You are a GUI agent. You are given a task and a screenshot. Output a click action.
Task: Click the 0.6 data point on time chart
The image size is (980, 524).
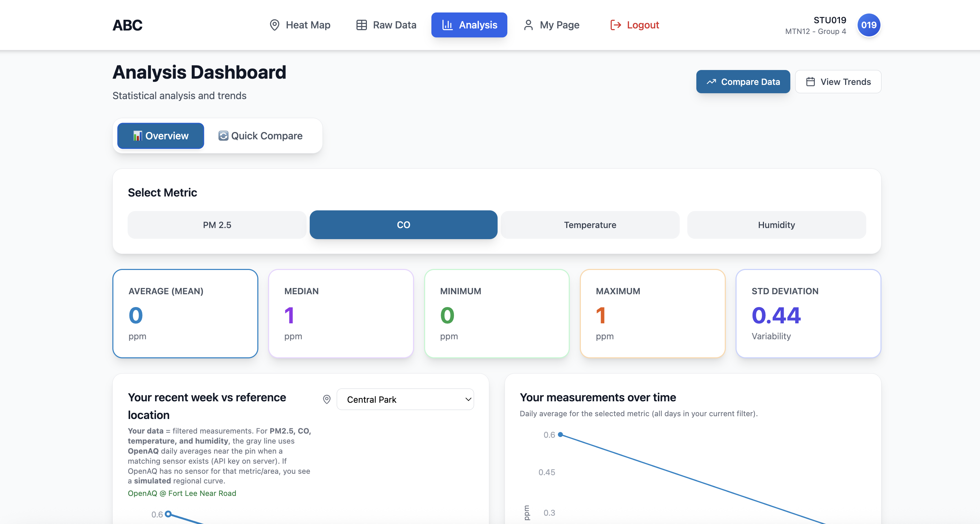[x=560, y=435]
